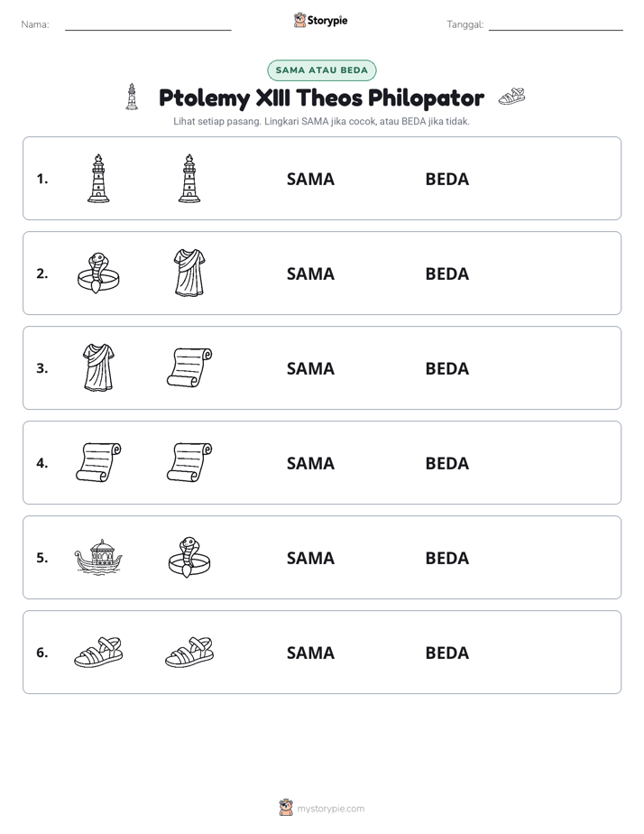The width and height of the screenshot is (644, 834).
Task: Click the small lighthouse beside the title
Action: pos(132,97)
